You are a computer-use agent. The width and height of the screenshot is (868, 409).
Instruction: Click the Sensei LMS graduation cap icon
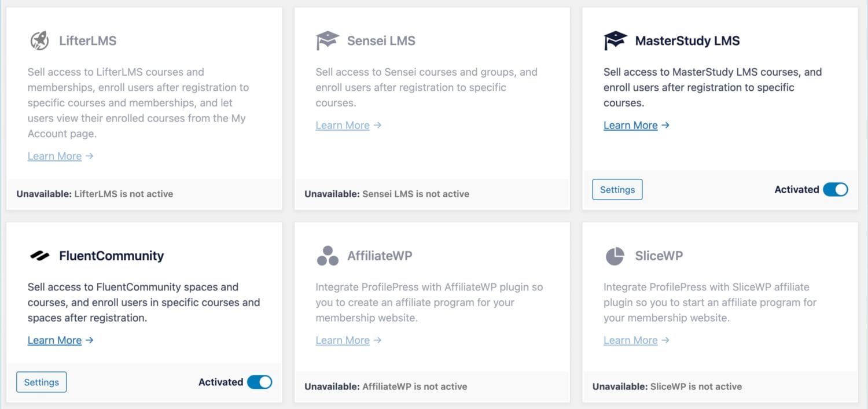(x=327, y=40)
